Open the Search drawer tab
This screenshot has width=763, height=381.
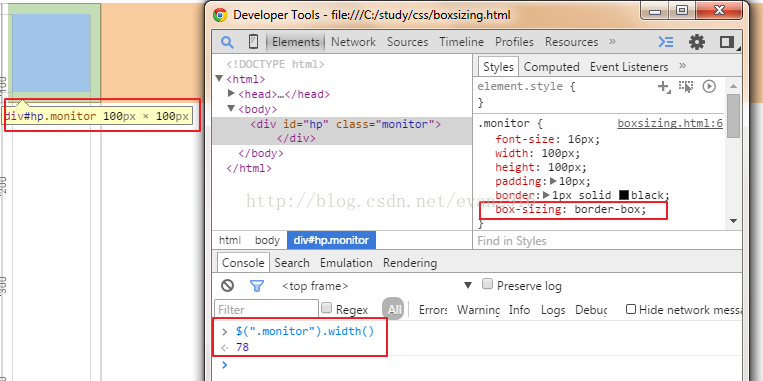[x=292, y=263]
